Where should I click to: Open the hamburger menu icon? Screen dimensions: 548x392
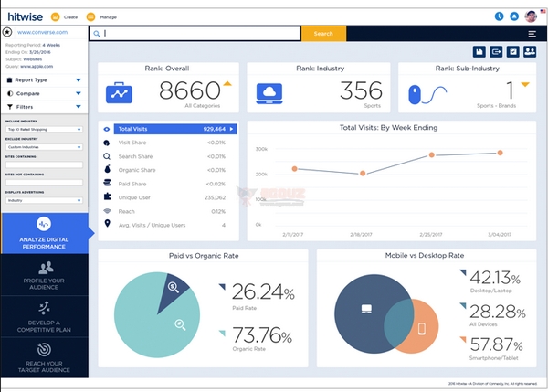coord(532,34)
